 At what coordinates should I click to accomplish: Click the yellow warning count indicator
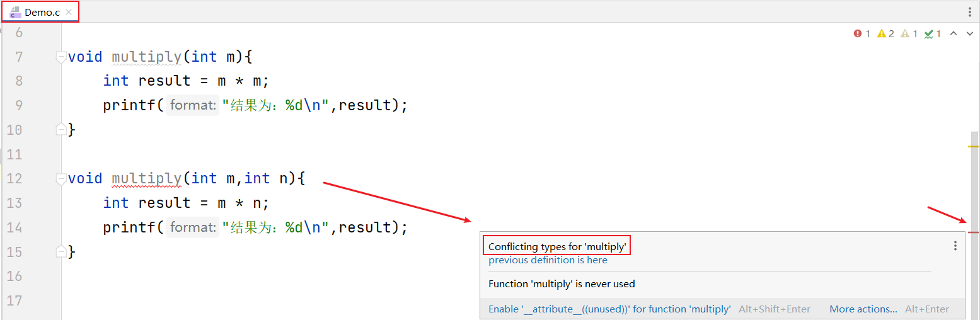[x=885, y=34]
